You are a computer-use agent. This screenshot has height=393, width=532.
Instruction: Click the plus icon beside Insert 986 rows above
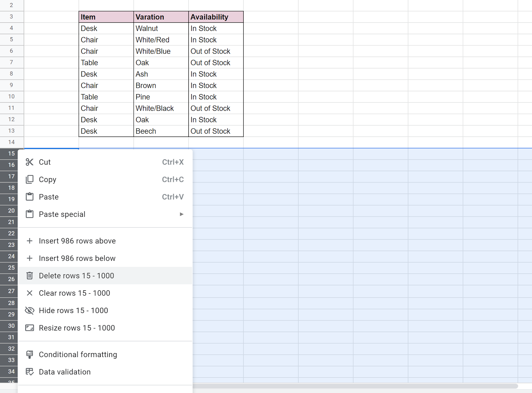pyautogui.click(x=30, y=241)
